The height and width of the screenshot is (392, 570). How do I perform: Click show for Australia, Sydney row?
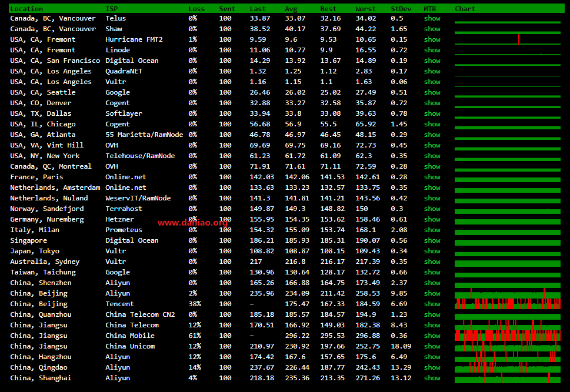tap(432, 261)
